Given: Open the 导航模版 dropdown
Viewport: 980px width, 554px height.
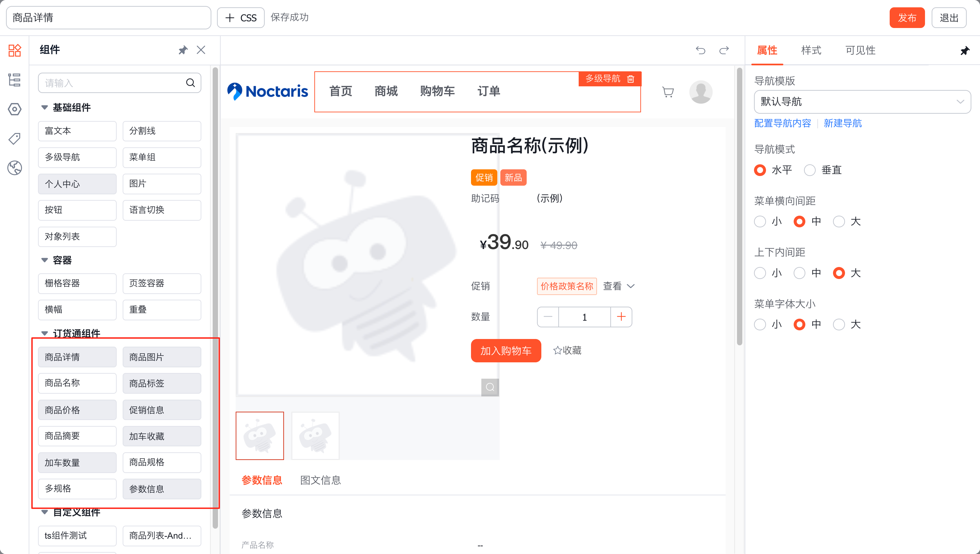Looking at the screenshot, I should [862, 102].
